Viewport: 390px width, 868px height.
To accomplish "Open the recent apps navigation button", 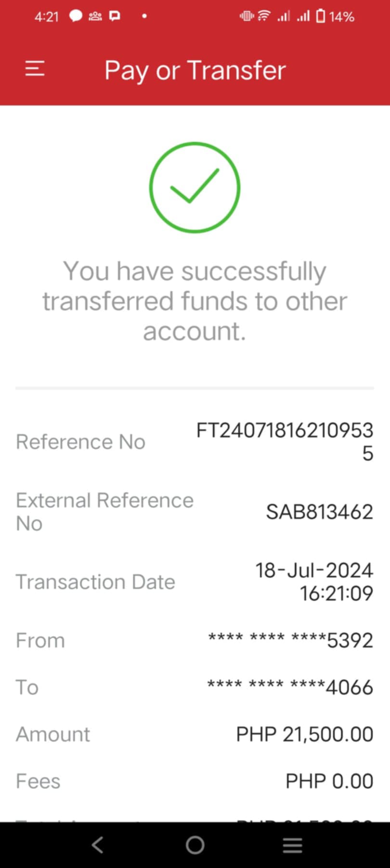I will coord(292,845).
